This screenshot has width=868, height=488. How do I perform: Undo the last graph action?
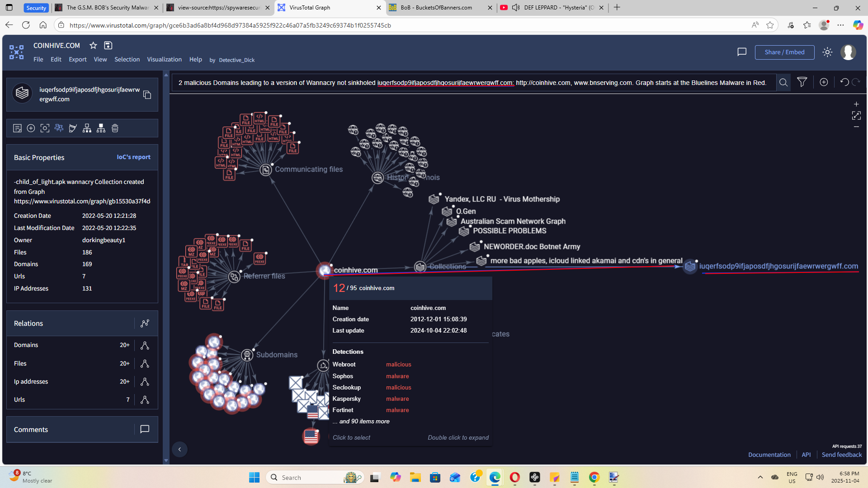844,82
